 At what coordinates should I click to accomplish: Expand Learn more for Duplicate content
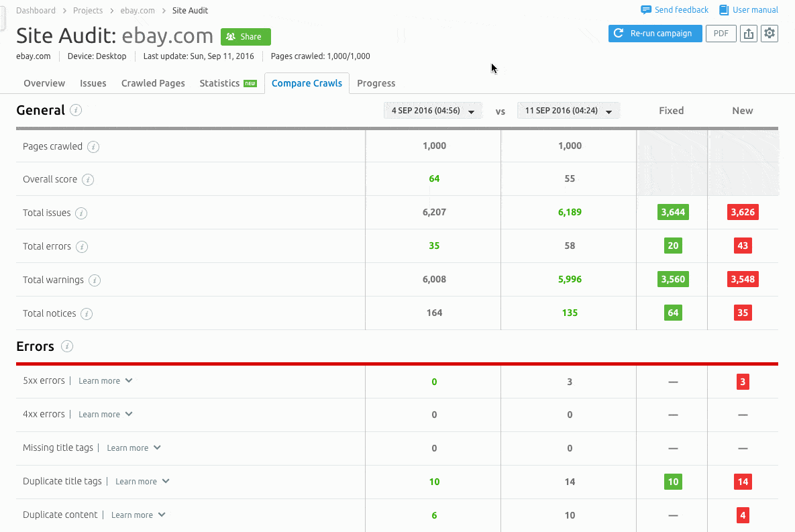pos(138,515)
